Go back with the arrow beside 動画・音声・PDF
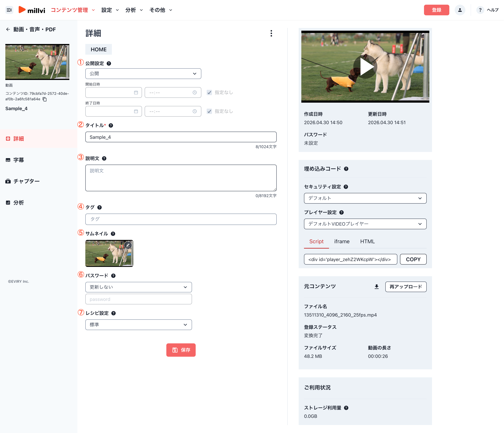Screen dimensions: 504x433 pyautogui.click(x=8, y=29)
